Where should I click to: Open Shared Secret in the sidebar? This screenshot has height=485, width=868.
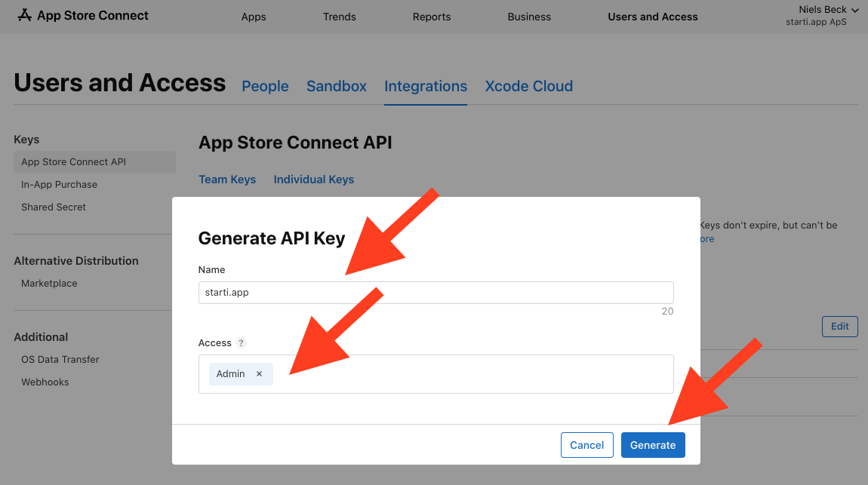click(54, 207)
